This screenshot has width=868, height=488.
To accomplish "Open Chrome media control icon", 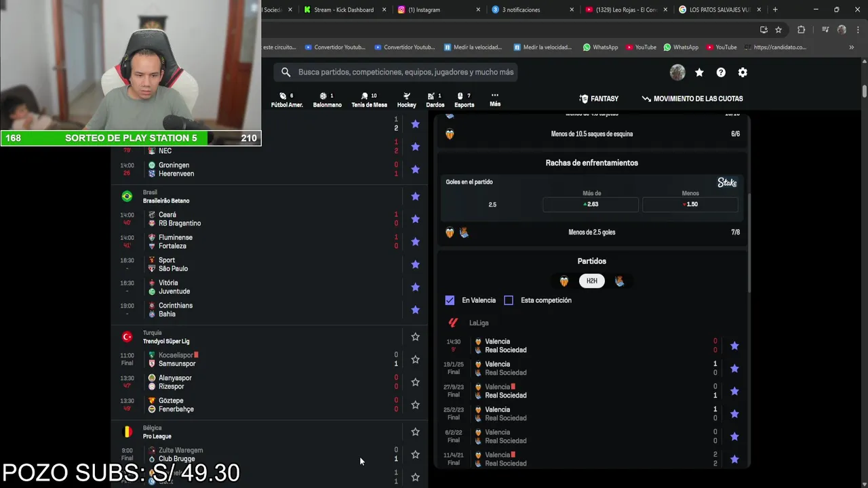I will pos(825,30).
